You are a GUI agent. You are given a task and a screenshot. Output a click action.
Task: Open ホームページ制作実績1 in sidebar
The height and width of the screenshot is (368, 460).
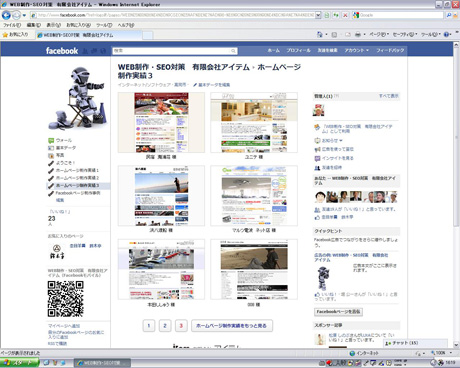77,170
